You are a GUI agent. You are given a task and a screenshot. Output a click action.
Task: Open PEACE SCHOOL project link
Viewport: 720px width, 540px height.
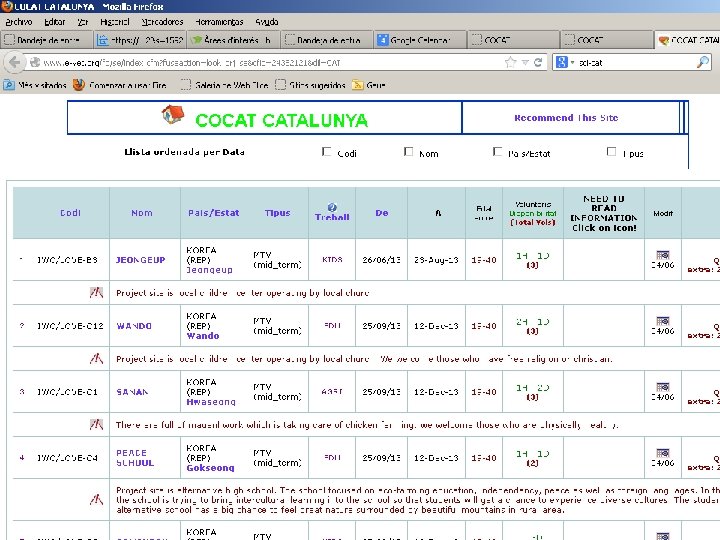coord(135,458)
